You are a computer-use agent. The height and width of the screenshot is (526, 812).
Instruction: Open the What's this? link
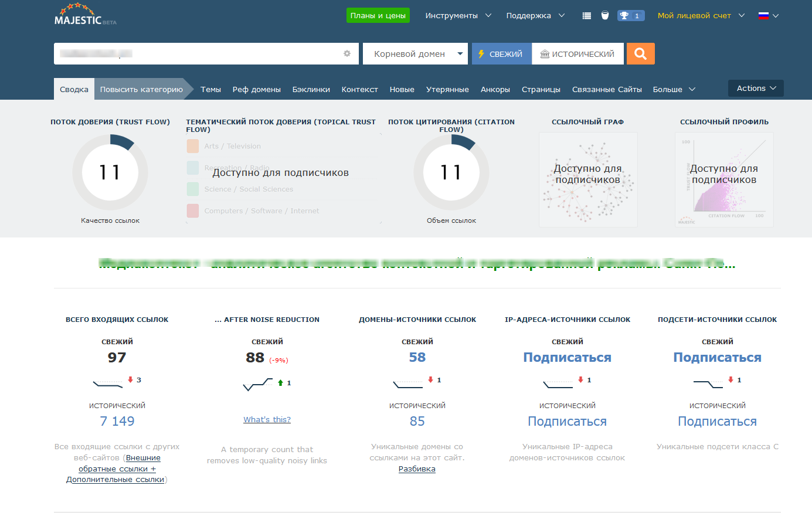(x=267, y=419)
